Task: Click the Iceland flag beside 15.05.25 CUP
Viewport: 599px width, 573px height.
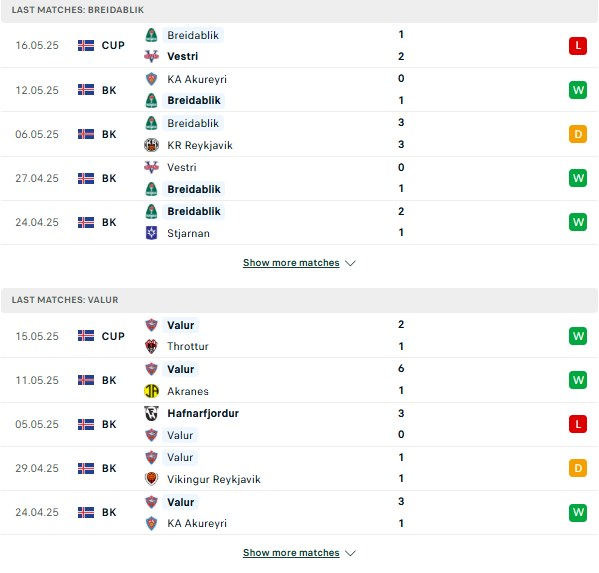Action: pos(86,336)
